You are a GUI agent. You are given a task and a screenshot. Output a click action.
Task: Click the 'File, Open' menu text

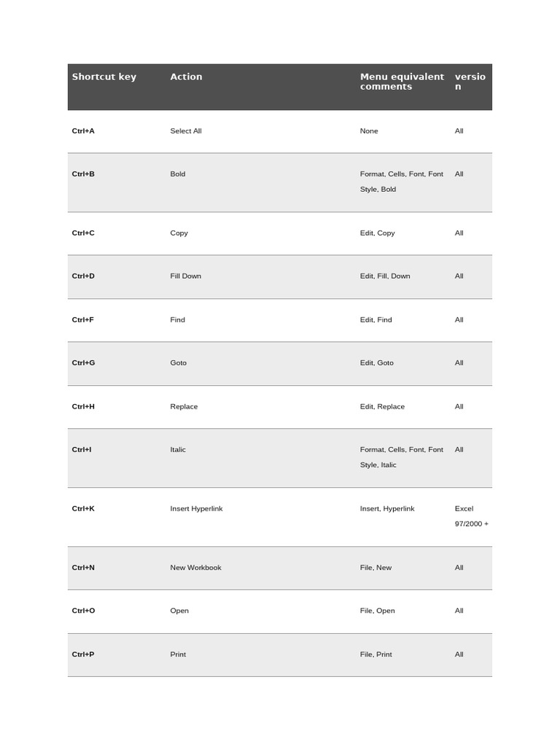click(377, 611)
